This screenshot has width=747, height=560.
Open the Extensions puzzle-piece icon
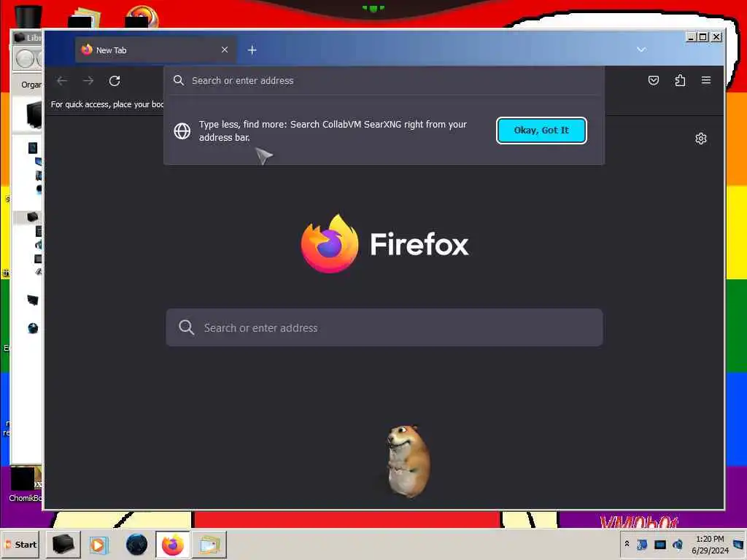pos(681,80)
